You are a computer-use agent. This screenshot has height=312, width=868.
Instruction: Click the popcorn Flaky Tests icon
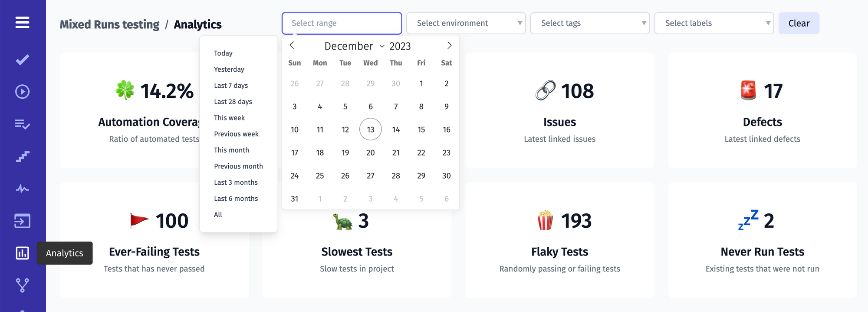(x=545, y=220)
